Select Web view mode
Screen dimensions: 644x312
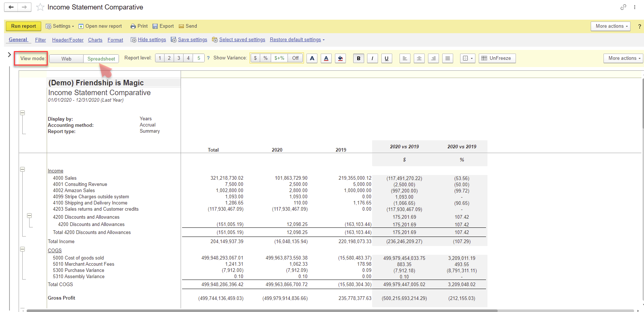tap(66, 59)
